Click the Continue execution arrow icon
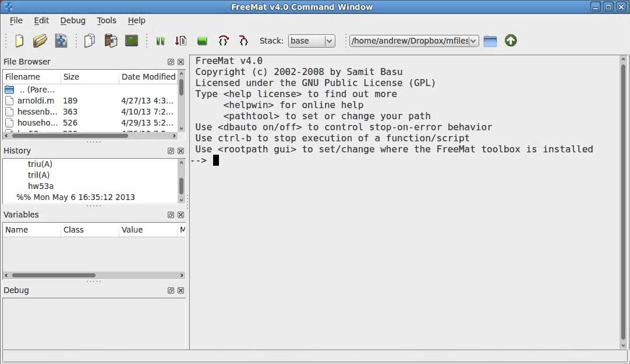Image resolution: width=630 pixels, height=364 pixels. tap(181, 41)
